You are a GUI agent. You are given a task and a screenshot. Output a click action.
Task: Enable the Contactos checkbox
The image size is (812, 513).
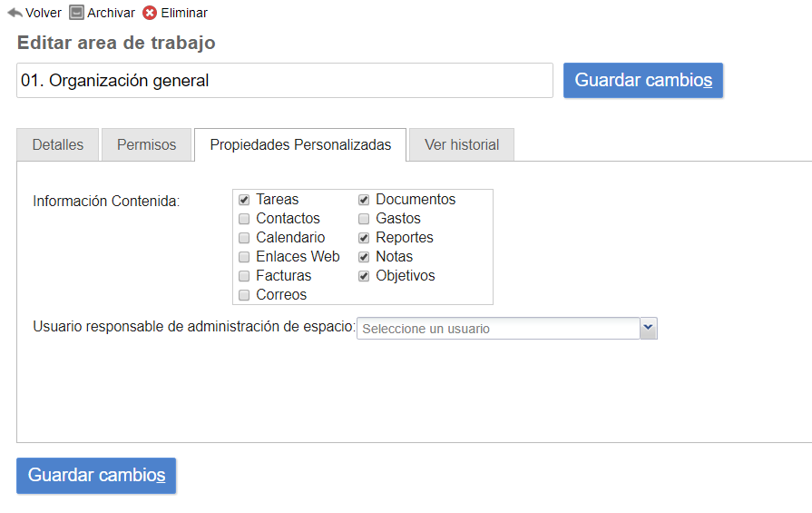[244, 219]
